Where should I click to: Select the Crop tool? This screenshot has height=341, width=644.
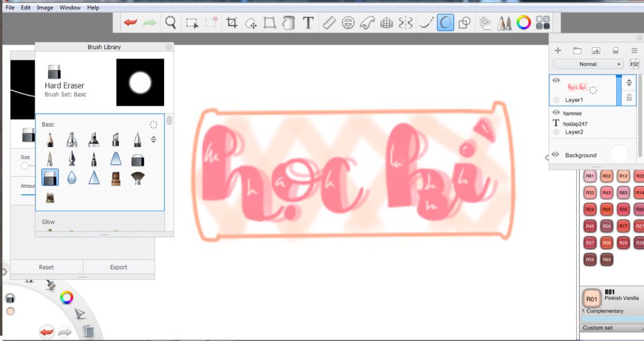(231, 23)
